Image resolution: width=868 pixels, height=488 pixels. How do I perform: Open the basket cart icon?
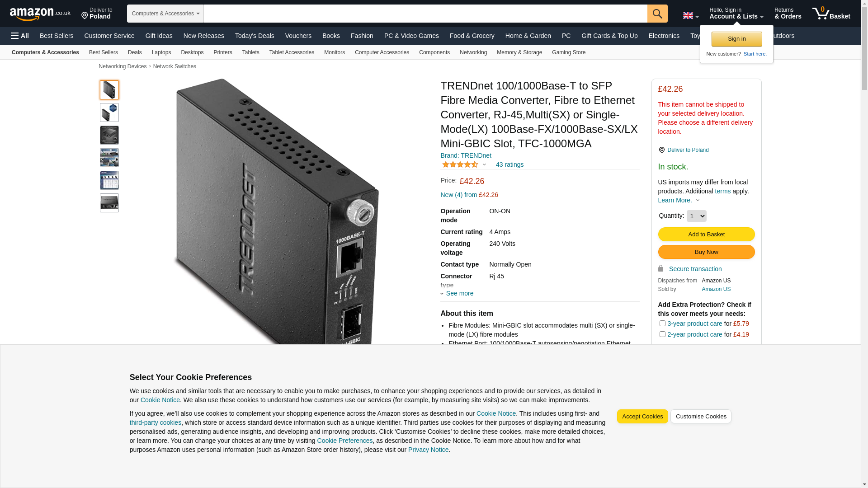pos(831,14)
